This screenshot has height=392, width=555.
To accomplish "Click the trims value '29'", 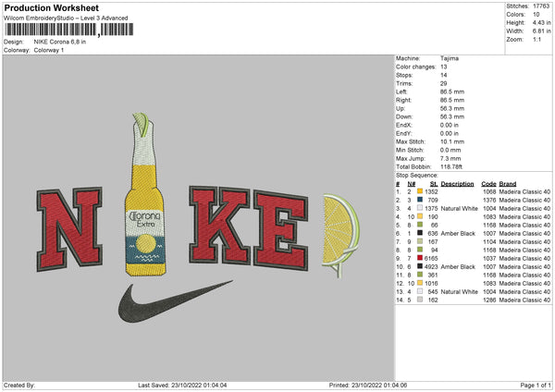I will click(443, 83).
